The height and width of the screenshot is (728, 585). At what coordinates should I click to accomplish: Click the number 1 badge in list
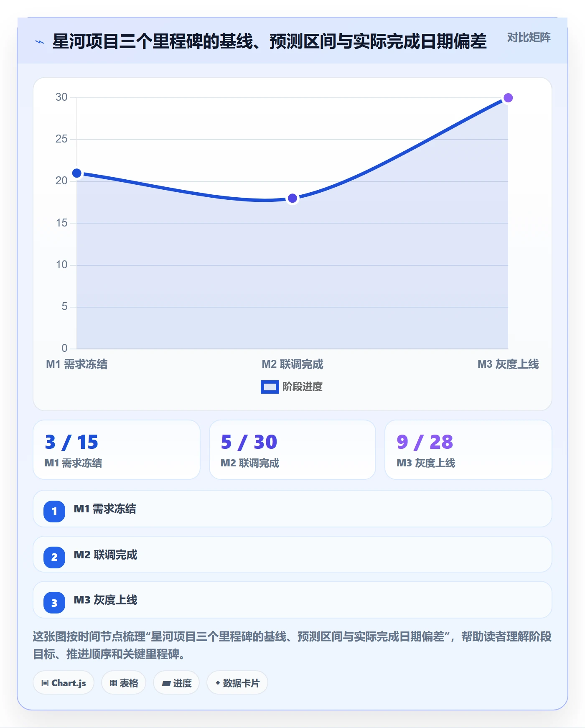tap(54, 511)
